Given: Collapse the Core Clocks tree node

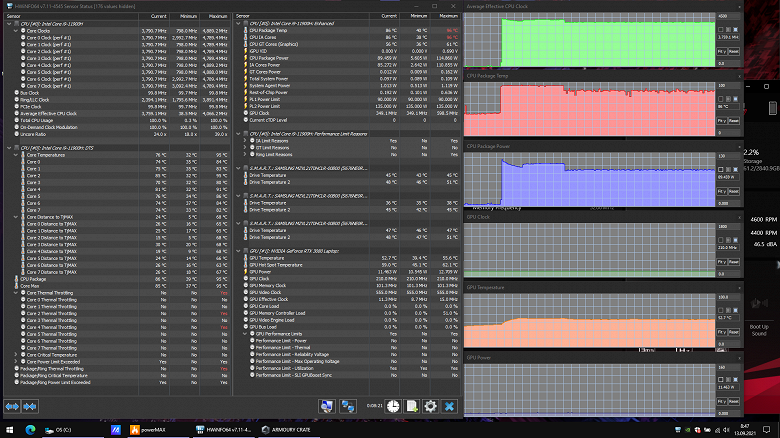Looking at the screenshot, I should tap(16, 31).
